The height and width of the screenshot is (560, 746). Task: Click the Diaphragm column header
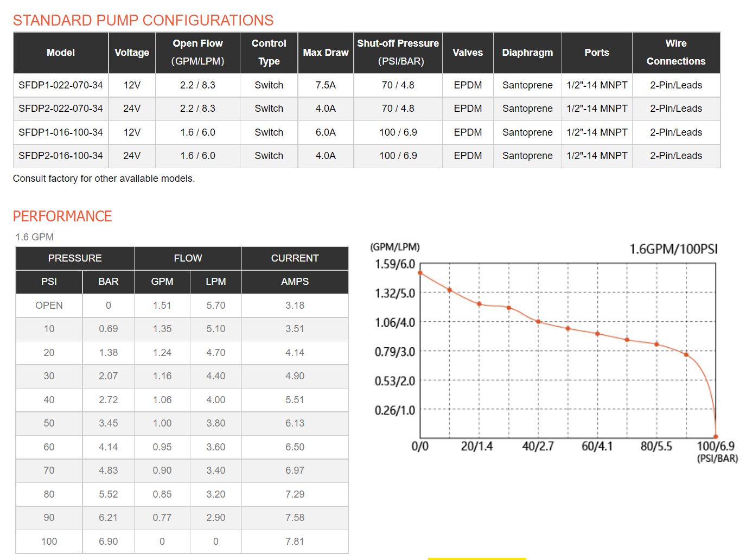[x=527, y=53]
